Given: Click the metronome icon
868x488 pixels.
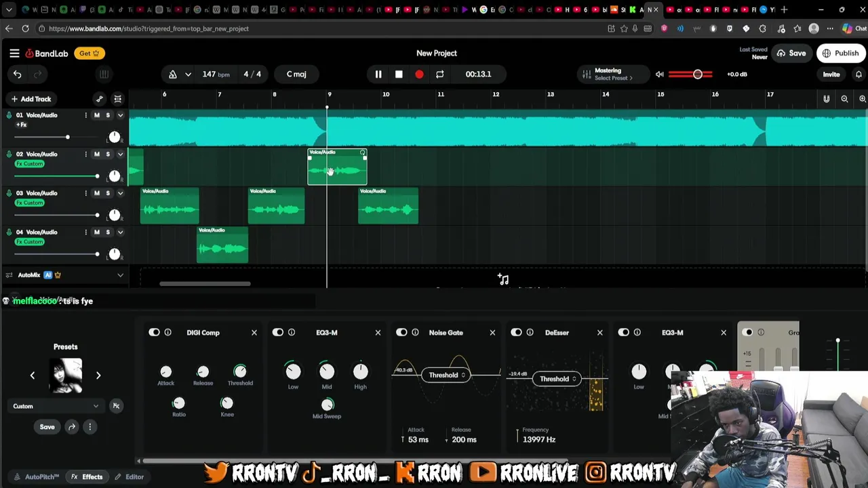Looking at the screenshot, I should tap(173, 75).
